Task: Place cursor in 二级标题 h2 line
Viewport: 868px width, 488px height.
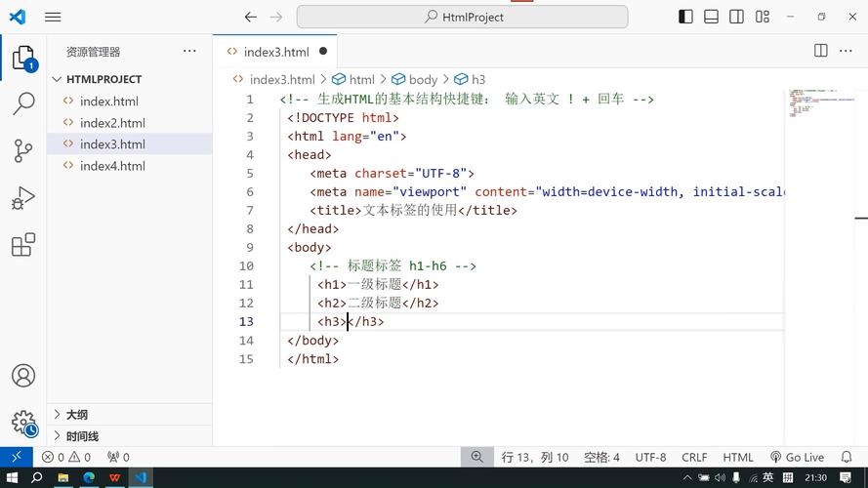Action: pos(378,304)
